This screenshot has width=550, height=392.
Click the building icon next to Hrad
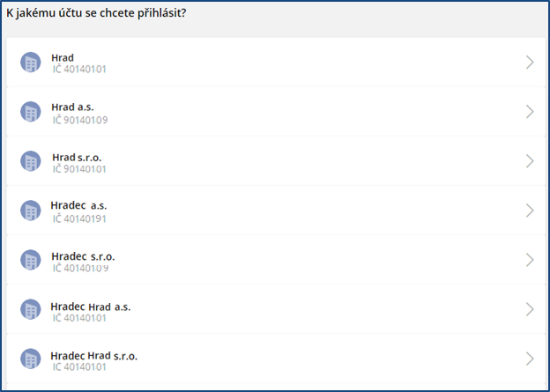(x=31, y=63)
